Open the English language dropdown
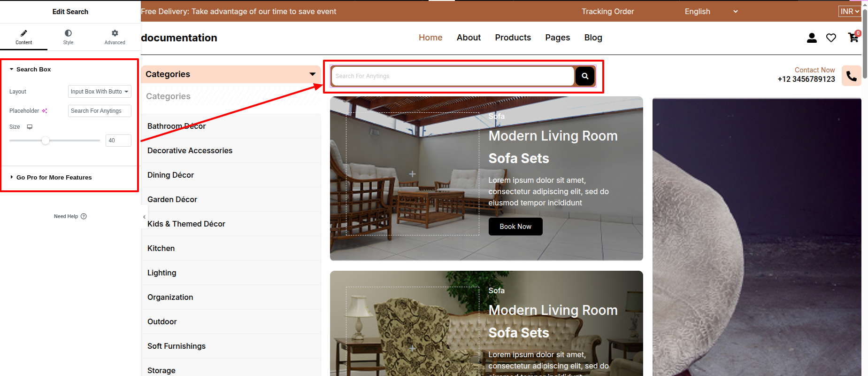Viewport: 868px width, 376px height. (x=711, y=11)
